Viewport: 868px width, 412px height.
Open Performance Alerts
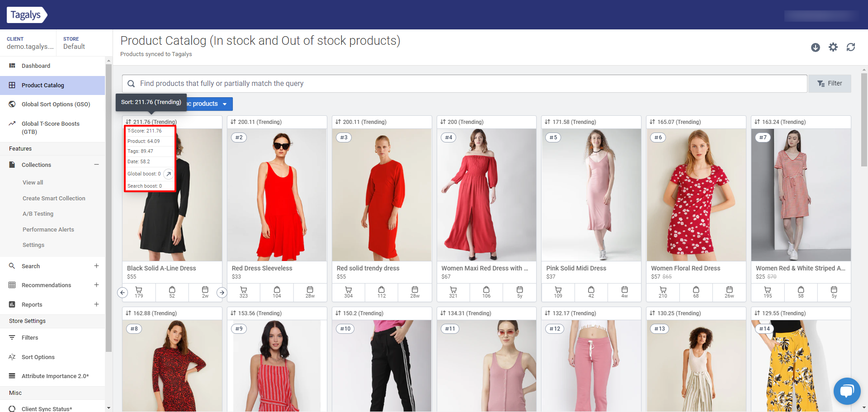[48, 230]
